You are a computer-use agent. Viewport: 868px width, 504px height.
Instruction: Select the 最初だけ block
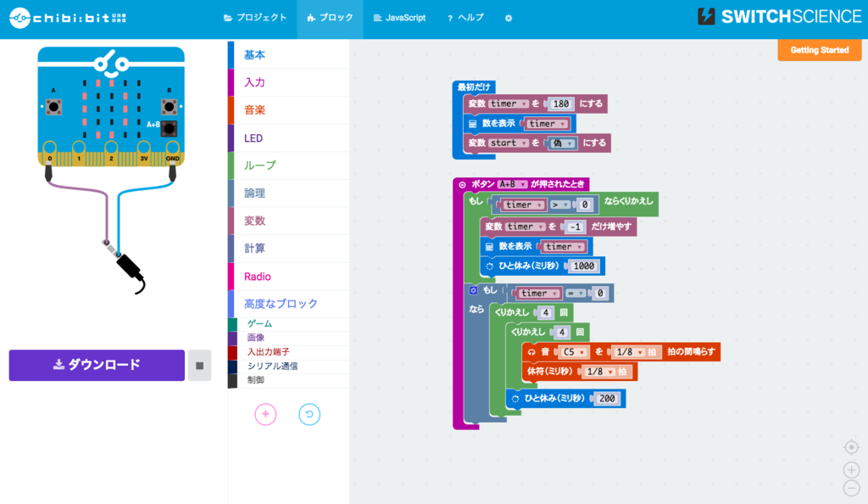(x=474, y=87)
